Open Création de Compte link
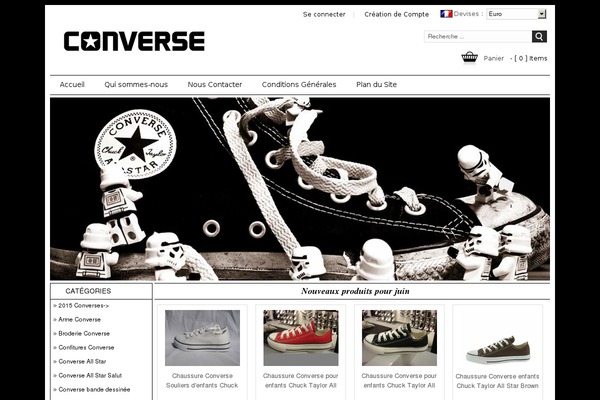Image resolution: width=600 pixels, height=400 pixels. click(x=396, y=15)
